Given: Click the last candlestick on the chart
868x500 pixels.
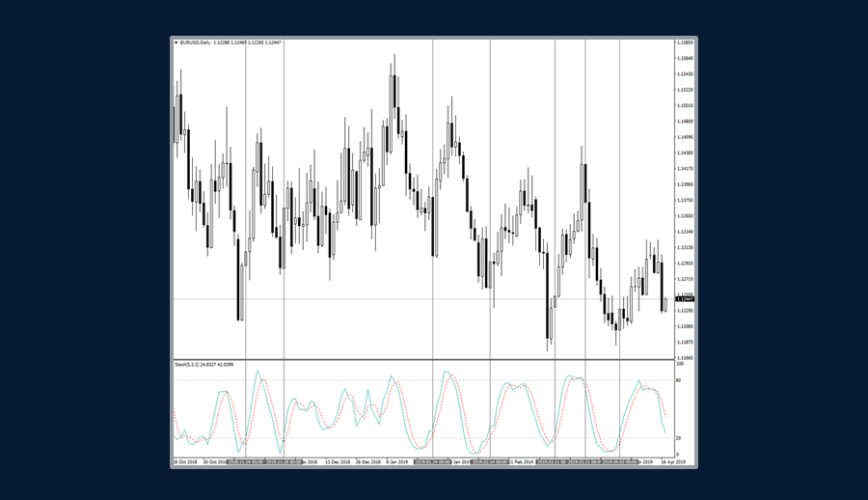Looking at the screenshot, I should pos(665,305).
